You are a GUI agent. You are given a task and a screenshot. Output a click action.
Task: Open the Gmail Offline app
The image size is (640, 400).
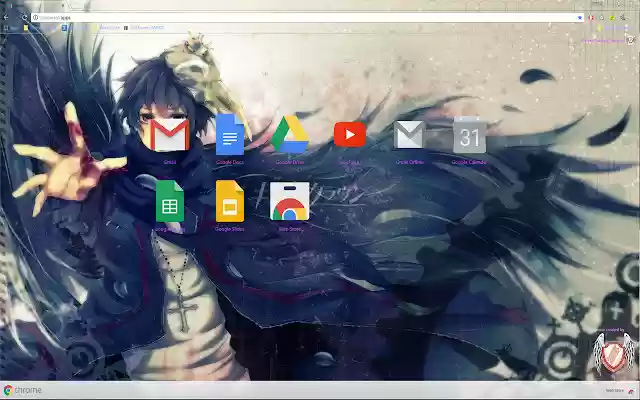coord(409,135)
